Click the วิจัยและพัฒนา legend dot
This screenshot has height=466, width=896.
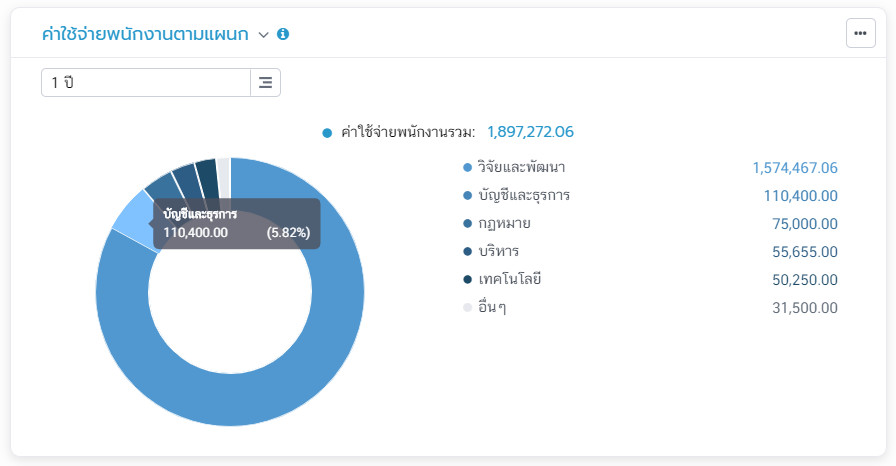click(467, 168)
